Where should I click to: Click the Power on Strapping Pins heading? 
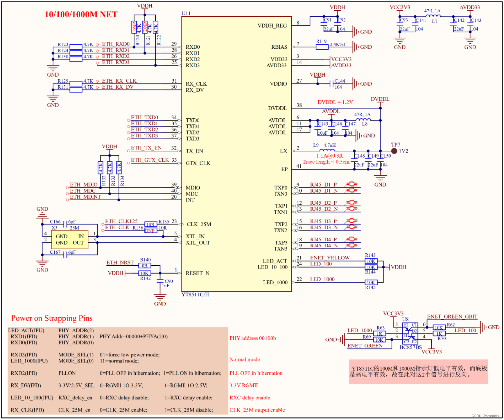52,318
